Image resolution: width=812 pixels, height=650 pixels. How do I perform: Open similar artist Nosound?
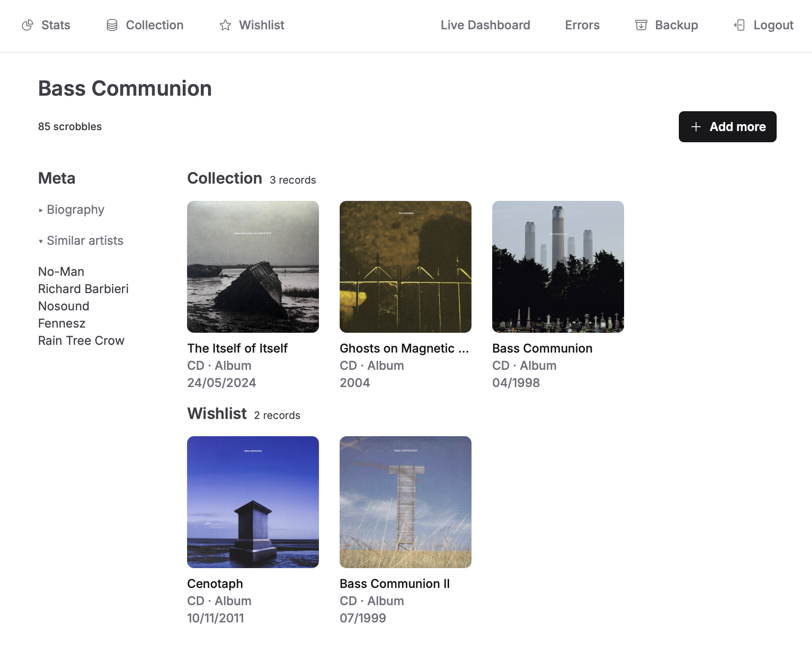64,306
